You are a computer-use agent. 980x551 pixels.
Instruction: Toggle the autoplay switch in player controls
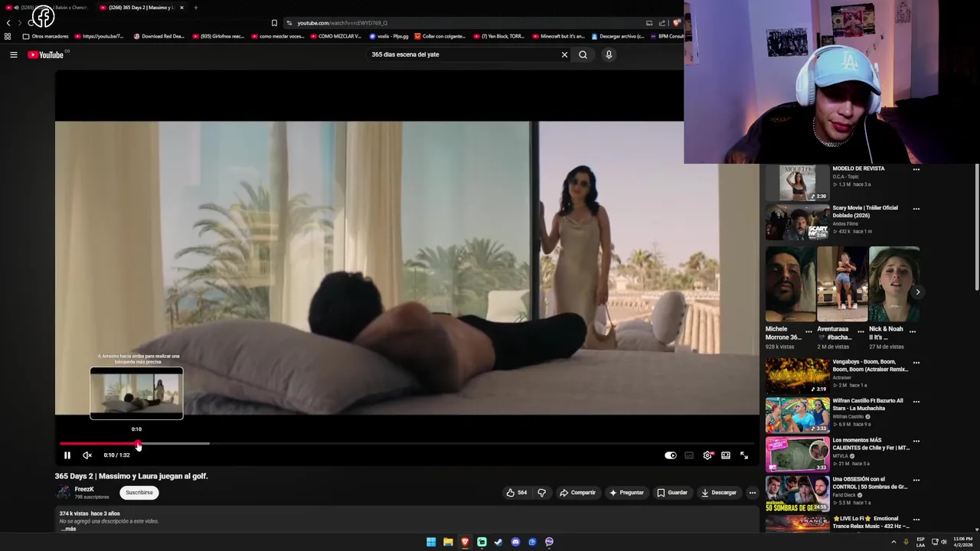click(670, 455)
